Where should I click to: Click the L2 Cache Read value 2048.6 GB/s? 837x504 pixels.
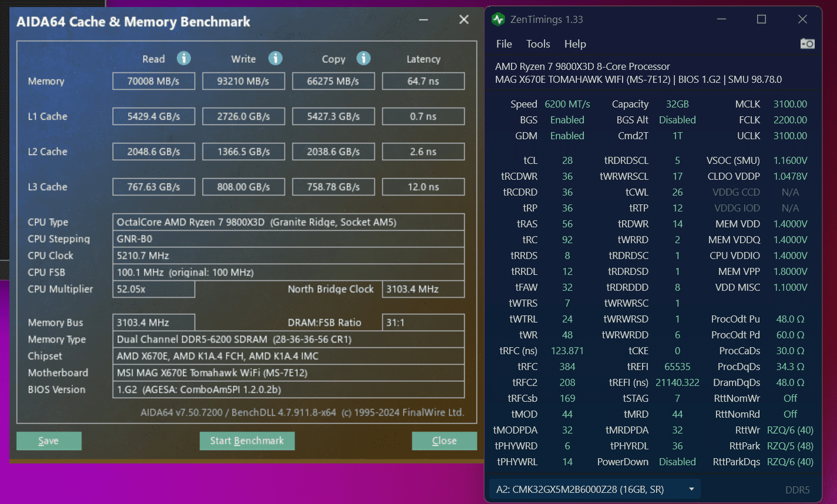[154, 152]
